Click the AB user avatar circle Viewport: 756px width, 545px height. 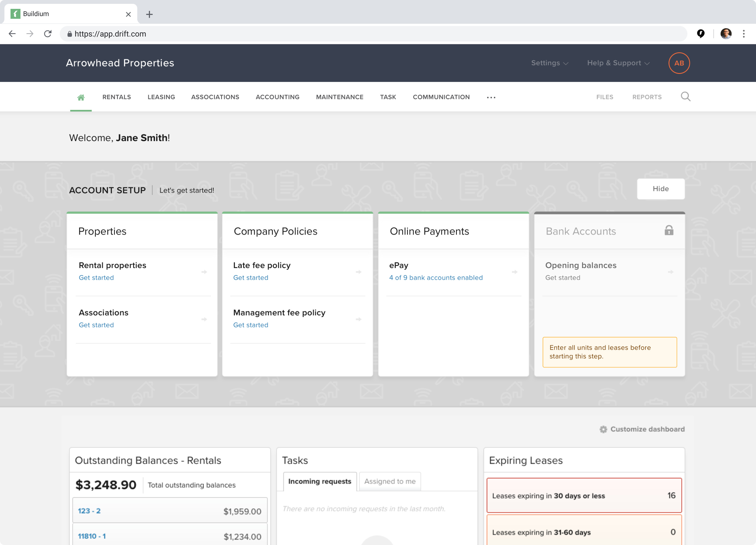click(679, 63)
